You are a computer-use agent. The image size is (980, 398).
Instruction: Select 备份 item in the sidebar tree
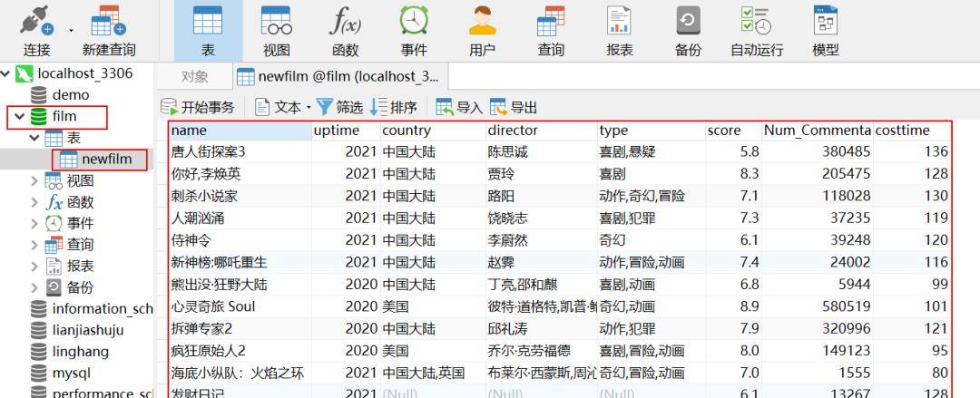tap(80, 286)
